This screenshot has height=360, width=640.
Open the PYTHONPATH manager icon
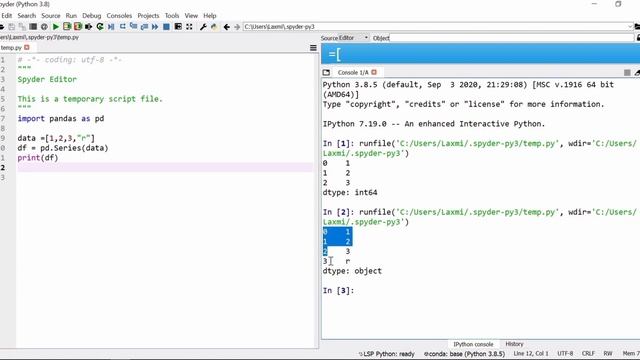pyautogui.click(x=214, y=27)
